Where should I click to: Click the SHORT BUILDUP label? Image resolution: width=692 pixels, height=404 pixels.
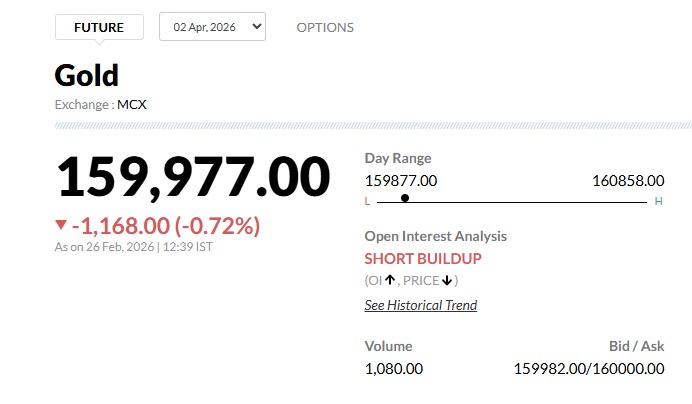[423, 259]
